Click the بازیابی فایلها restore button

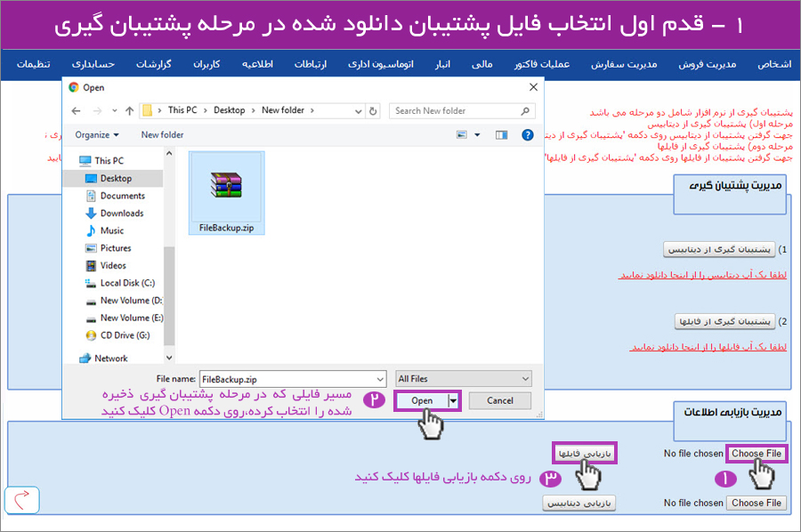[585, 454]
